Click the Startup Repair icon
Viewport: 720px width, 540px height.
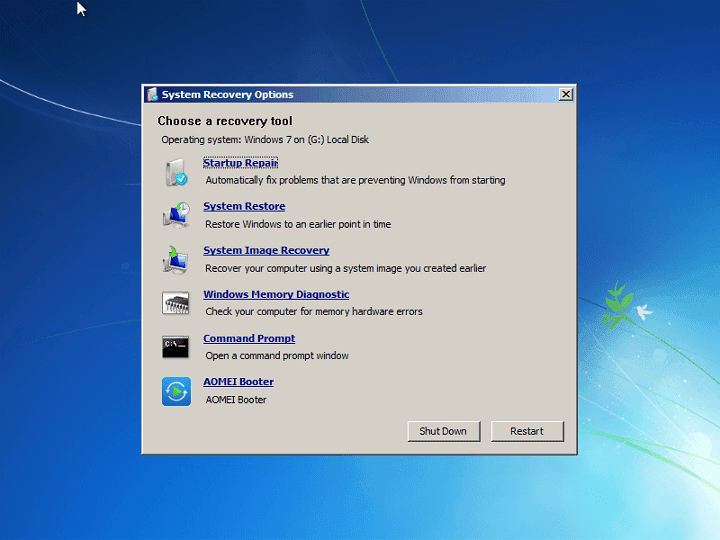pos(176,172)
